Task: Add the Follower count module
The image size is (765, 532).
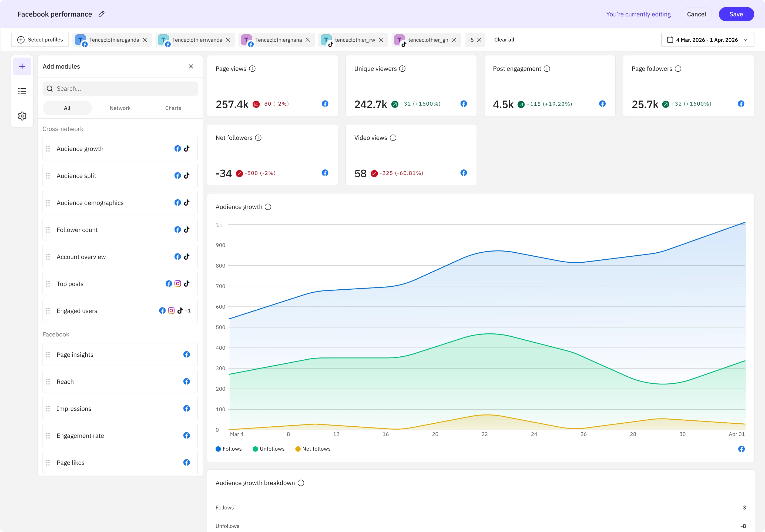Action: click(120, 230)
